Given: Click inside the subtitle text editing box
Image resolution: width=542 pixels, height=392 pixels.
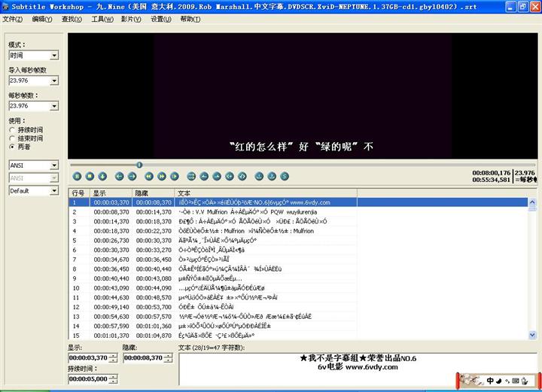Looking at the screenshot, I should 358,369.
